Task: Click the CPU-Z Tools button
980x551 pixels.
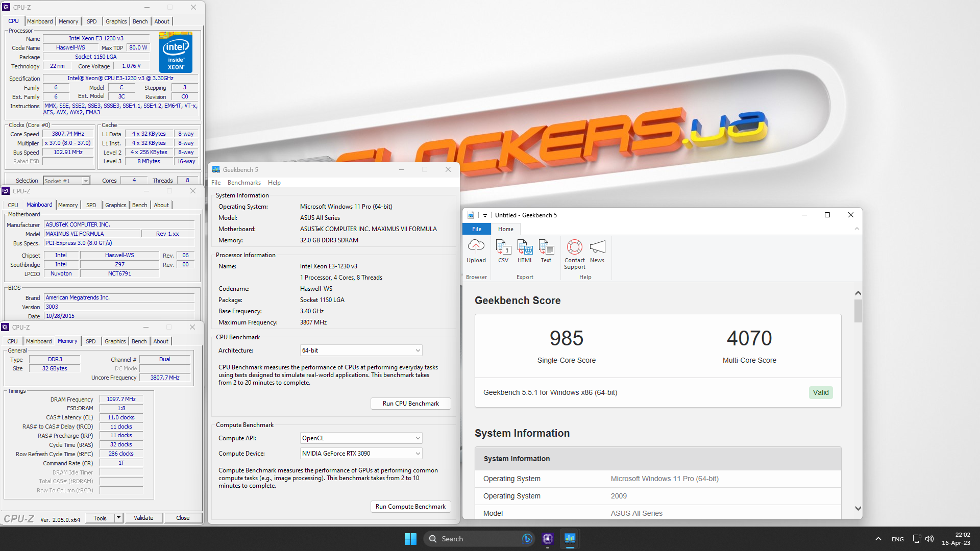Action: pyautogui.click(x=100, y=518)
